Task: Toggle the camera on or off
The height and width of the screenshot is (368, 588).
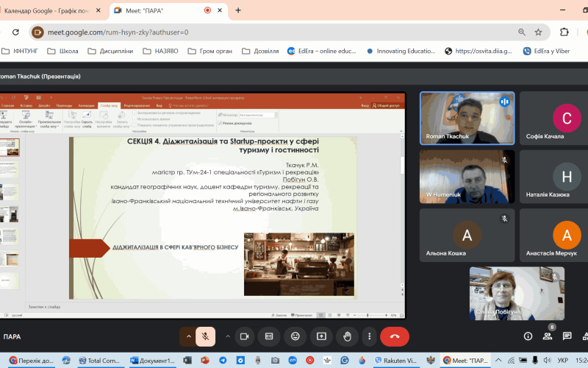Action: tap(245, 336)
